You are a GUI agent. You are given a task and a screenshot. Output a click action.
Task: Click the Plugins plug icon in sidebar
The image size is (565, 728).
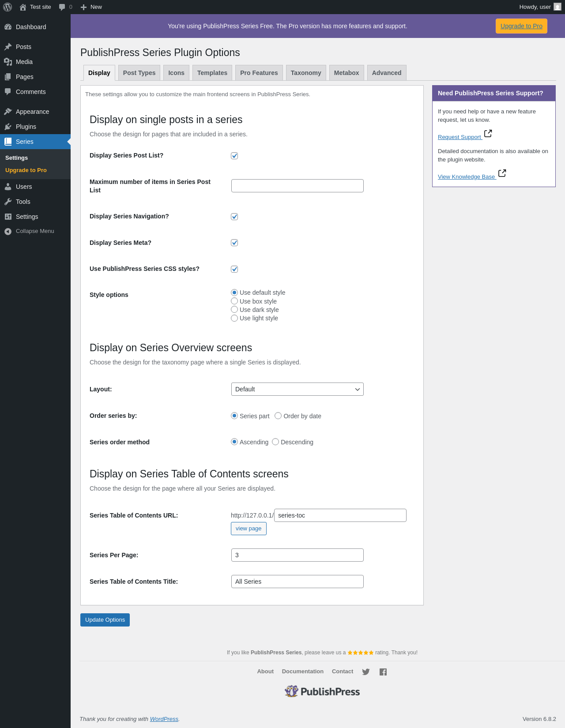(x=8, y=127)
